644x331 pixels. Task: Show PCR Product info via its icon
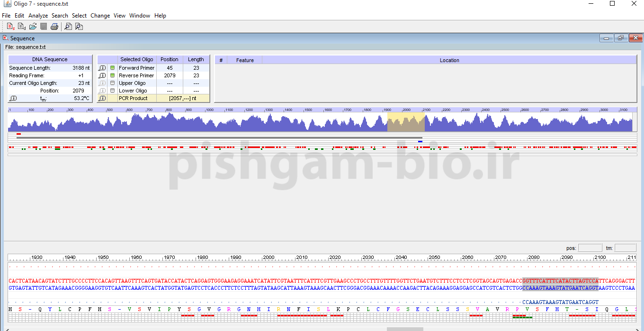pos(102,98)
